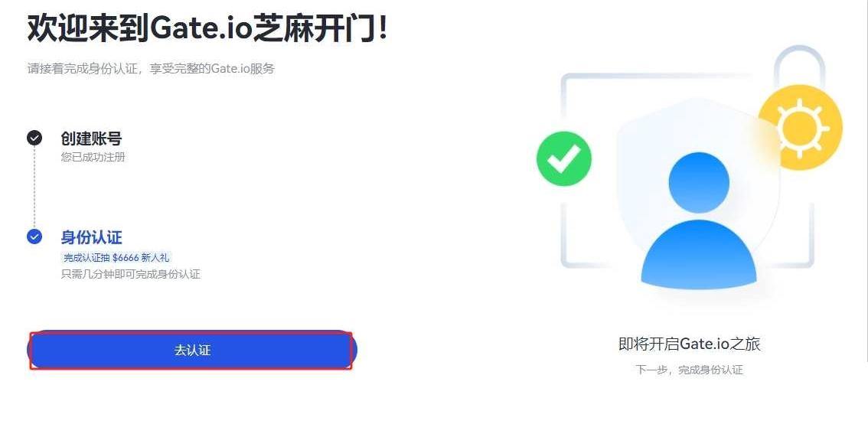Click the 您已成功注册 status text
868x424 pixels.
pyautogui.click(x=93, y=157)
